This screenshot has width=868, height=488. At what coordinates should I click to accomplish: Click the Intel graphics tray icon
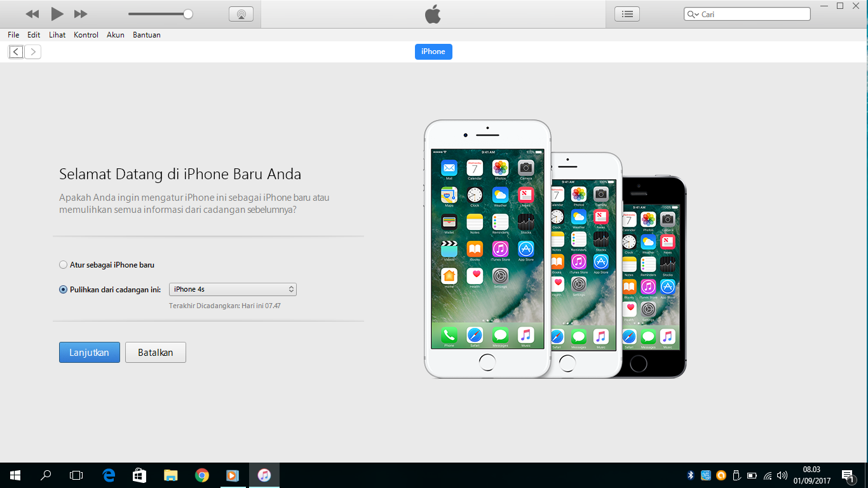point(706,475)
